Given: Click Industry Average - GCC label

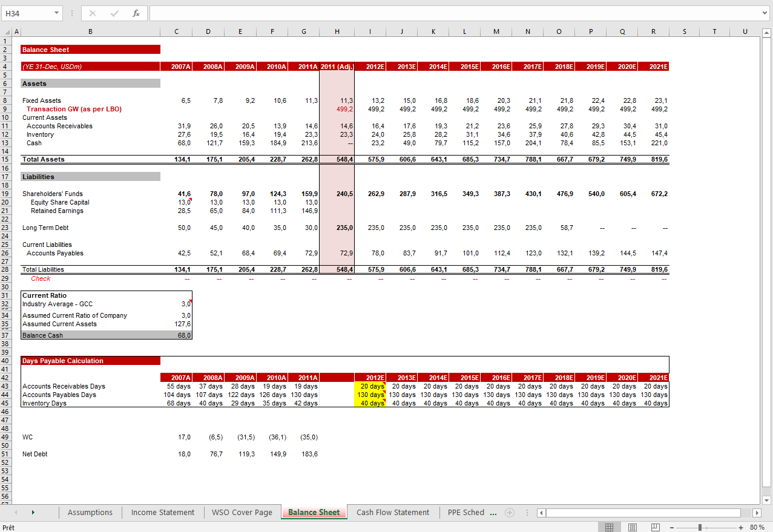Looking at the screenshot, I should tap(58, 304).
